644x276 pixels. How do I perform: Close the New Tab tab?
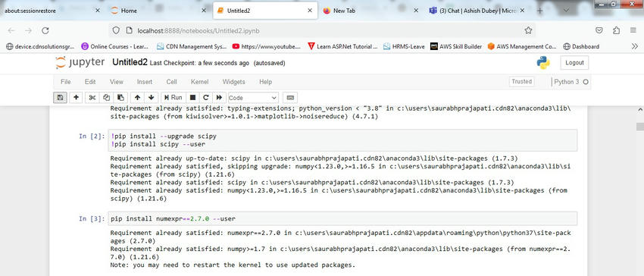coord(416,11)
